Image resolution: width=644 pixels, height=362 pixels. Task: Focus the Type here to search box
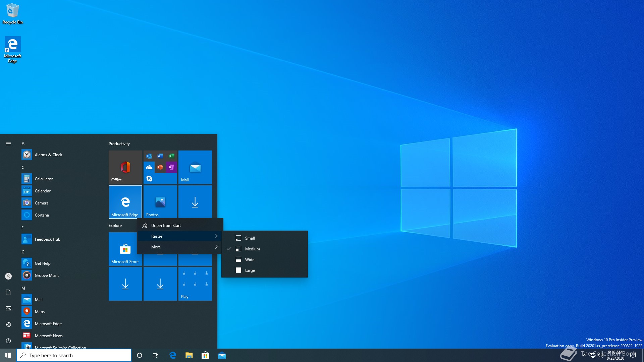tap(74, 355)
